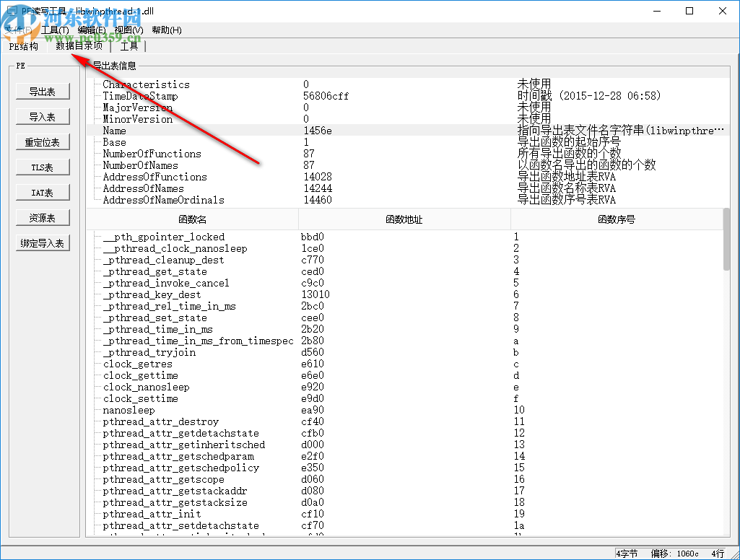Select the NumberOfFunctions row
The image size is (740, 560).
(408, 154)
